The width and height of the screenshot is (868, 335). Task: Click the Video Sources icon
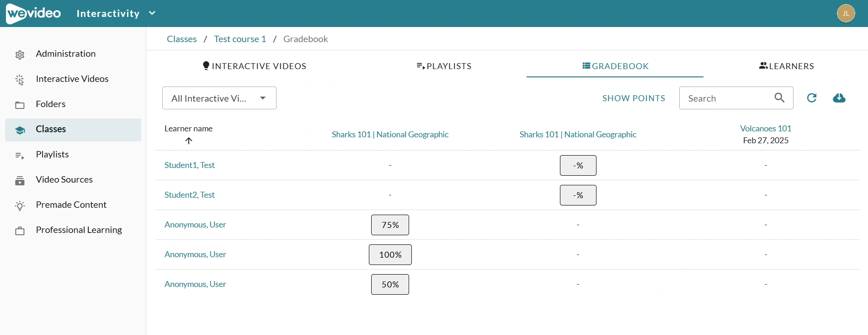click(20, 181)
